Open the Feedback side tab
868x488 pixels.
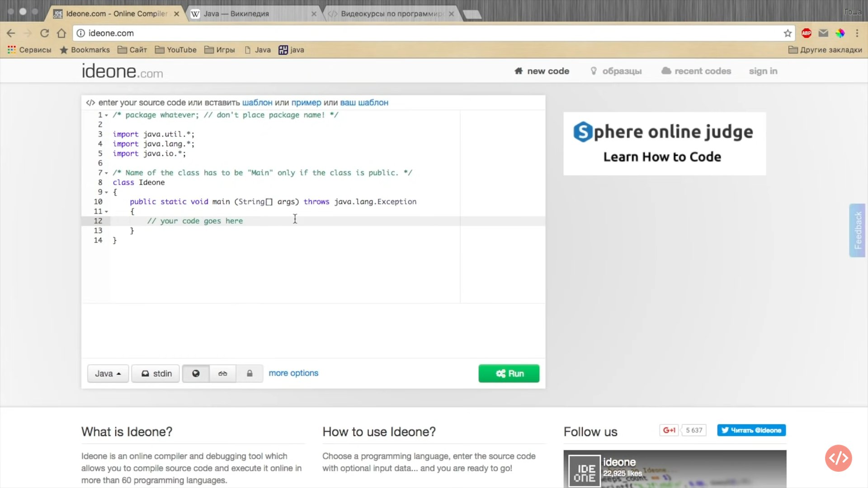(x=857, y=230)
